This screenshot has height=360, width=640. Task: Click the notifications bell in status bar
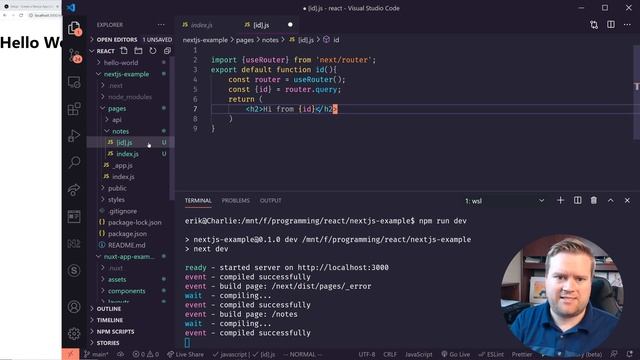point(629,354)
